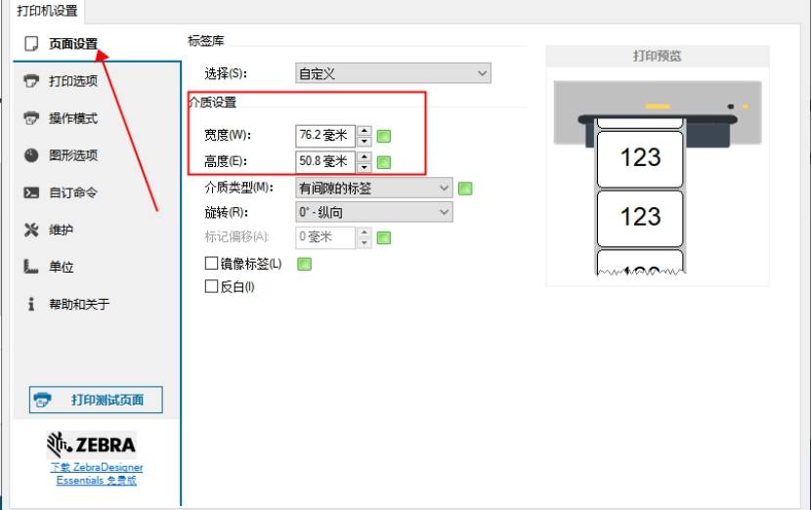Screen dimensions: 812x510
Task: Click the 维护 wrench icon
Action: pos(31,230)
